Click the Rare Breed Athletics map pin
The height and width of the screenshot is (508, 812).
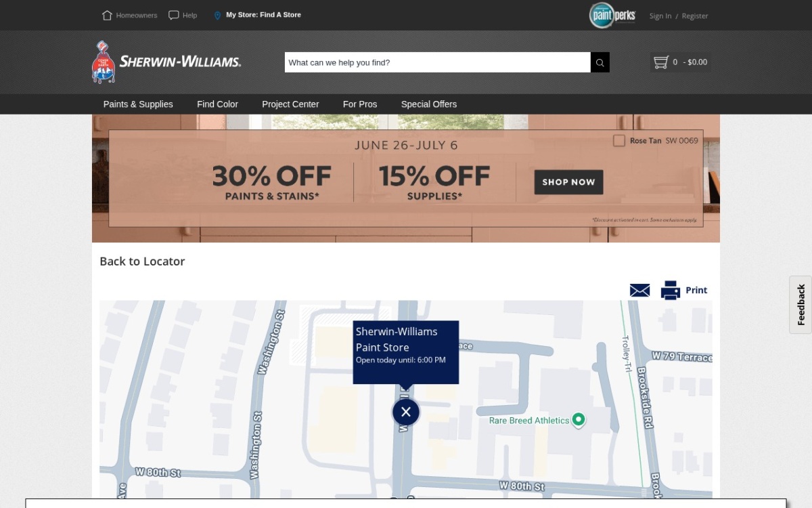click(579, 421)
